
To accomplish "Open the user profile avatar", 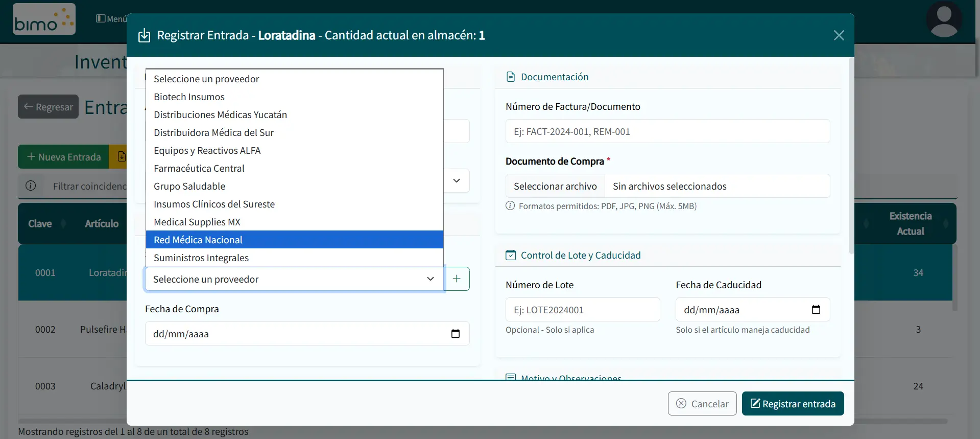I will pyautogui.click(x=944, y=19).
